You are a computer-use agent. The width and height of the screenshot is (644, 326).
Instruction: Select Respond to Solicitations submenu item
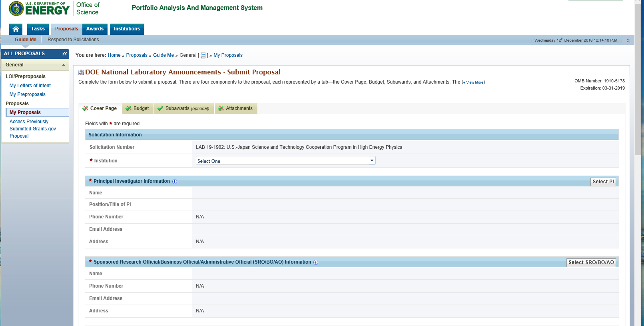point(73,40)
